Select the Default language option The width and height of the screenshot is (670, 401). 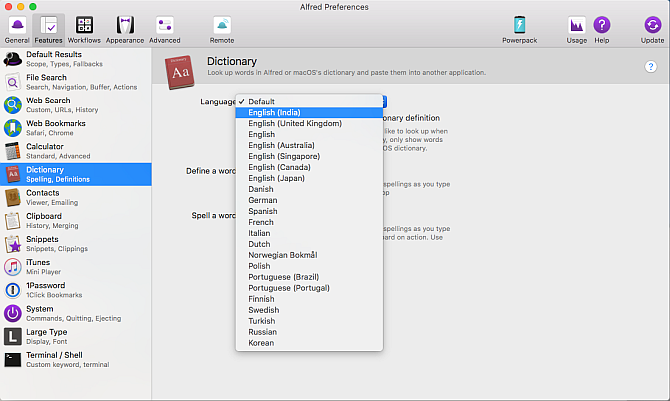click(x=262, y=101)
